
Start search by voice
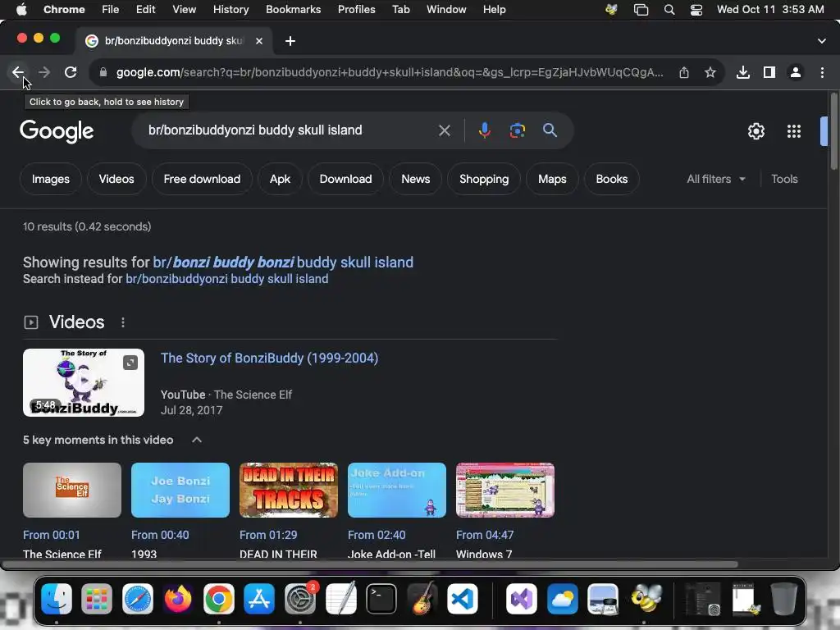point(484,130)
